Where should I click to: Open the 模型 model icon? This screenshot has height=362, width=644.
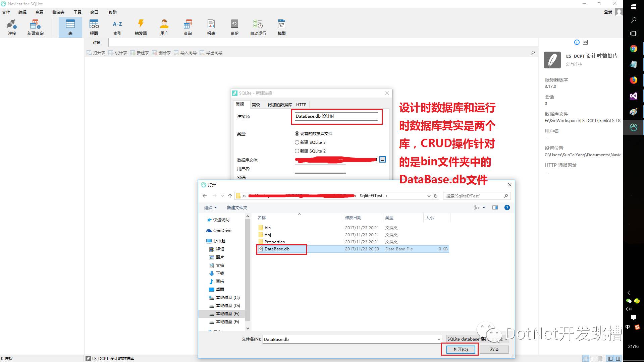(x=282, y=27)
